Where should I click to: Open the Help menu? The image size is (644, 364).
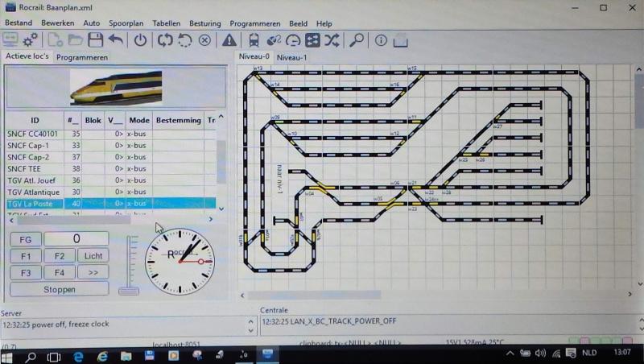point(324,23)
